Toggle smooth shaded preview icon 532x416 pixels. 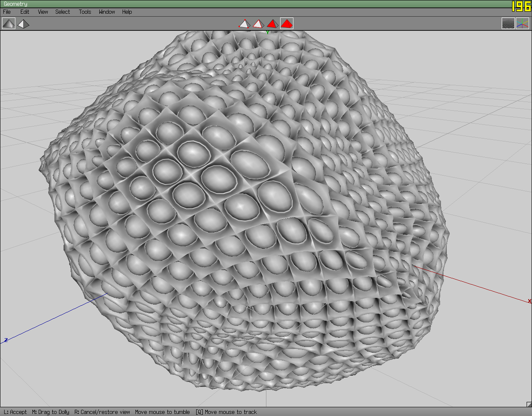(8, 24)
